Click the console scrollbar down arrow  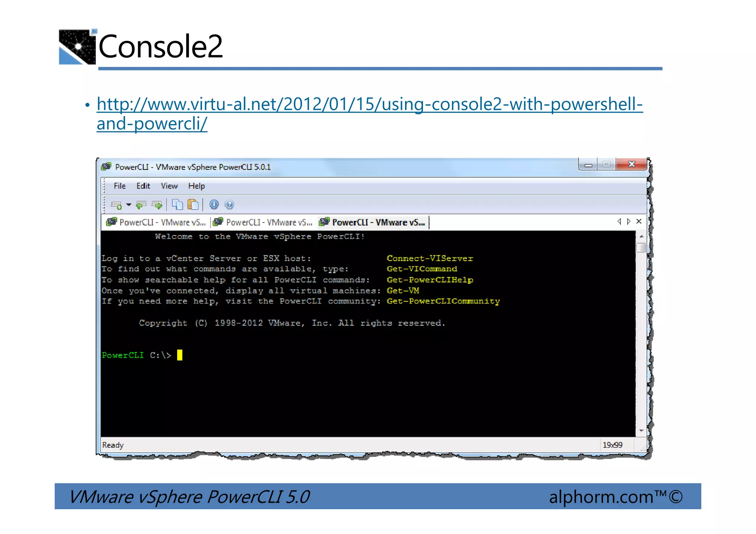tap(642, 431)
